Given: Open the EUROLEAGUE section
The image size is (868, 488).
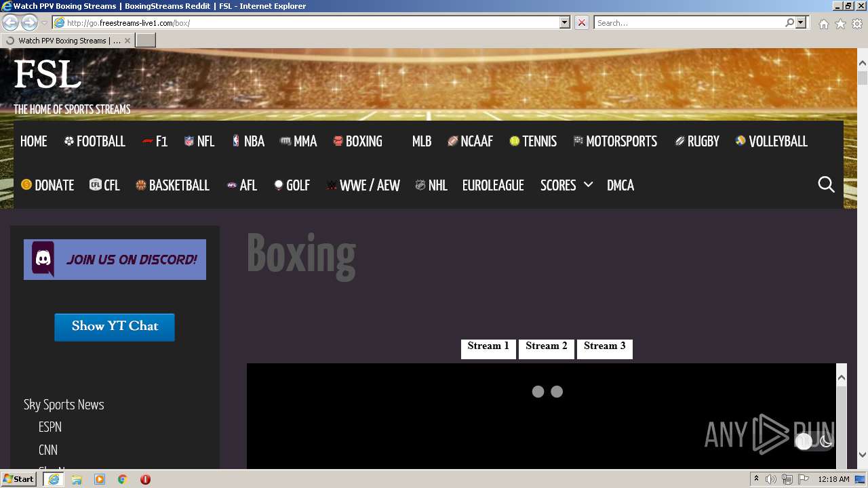Looking at the screenshot, I should pos(493,185).
